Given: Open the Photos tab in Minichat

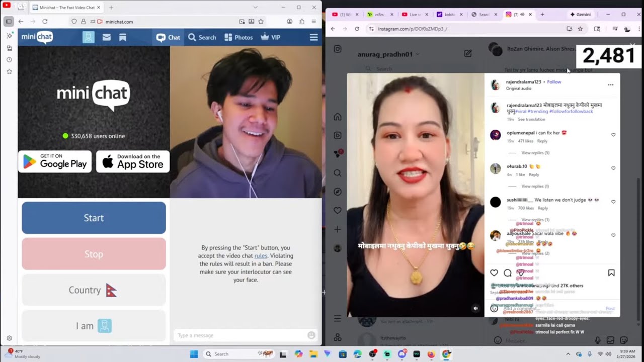Looking at the screenshot, I should point(238,37).
